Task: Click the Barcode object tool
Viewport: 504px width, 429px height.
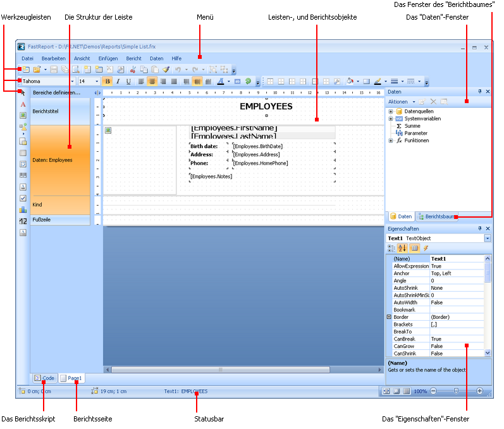Action: [23, 175]
